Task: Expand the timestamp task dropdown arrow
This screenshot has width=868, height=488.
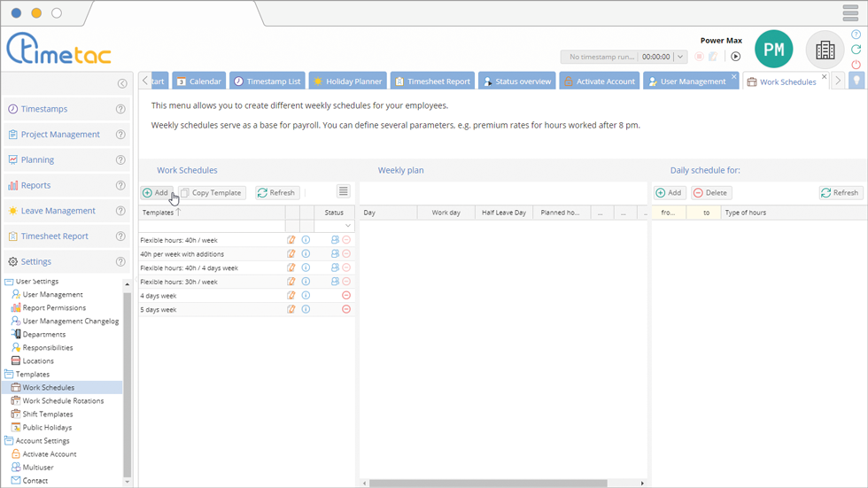Action: click(x=680, y=57)
